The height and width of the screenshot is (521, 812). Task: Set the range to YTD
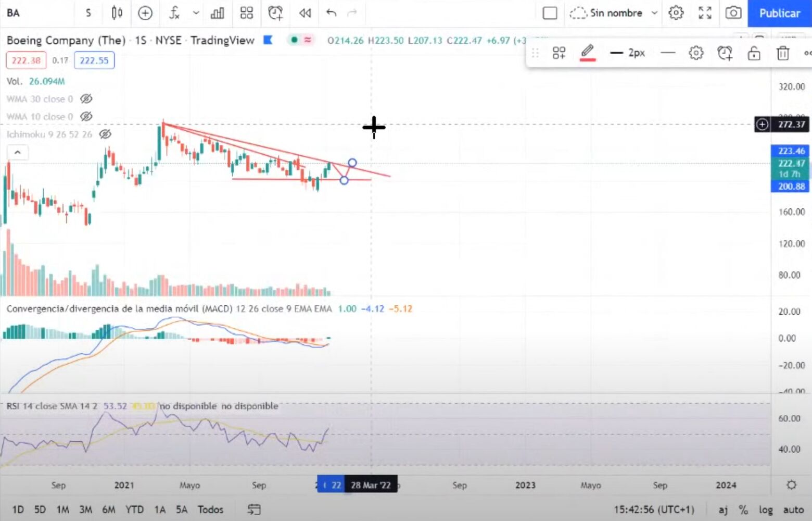pyautogui.click(x=134, y=510)
